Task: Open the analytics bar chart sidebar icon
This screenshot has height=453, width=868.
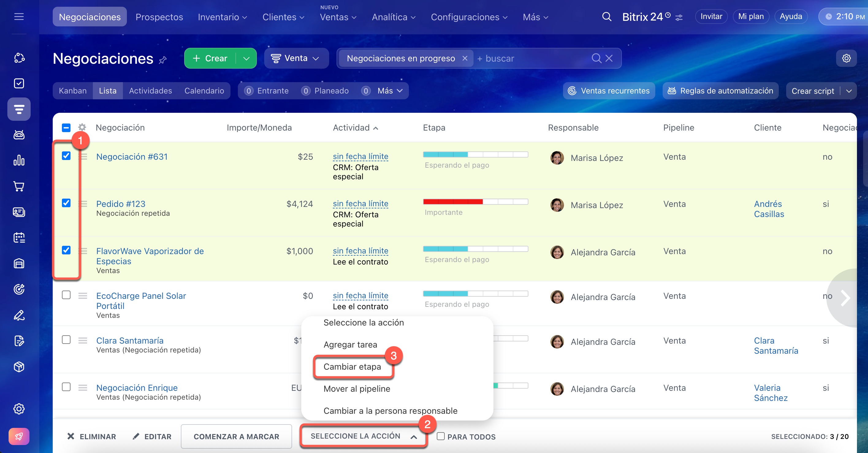Action: click(19, 160)
